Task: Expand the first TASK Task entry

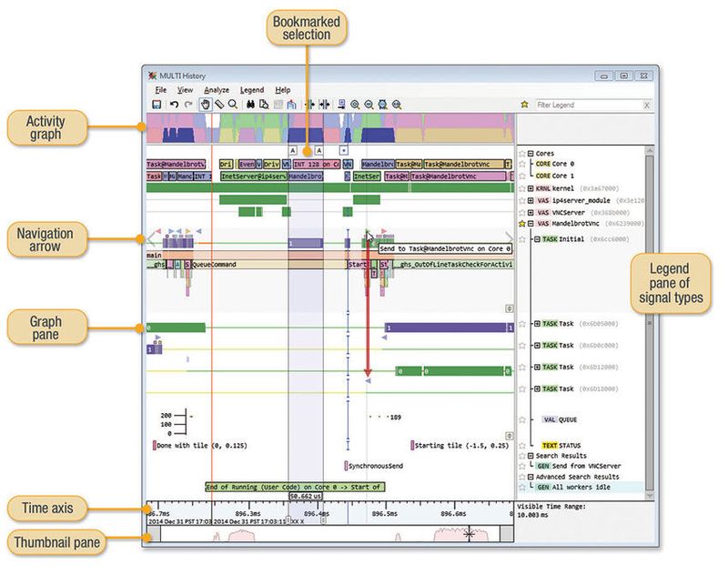Action: [x=537, y=324]
